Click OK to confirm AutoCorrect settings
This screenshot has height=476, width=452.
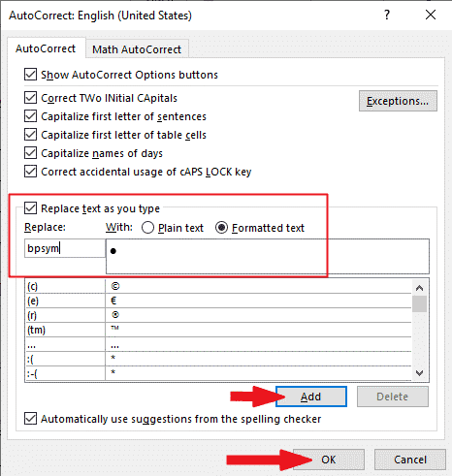[x=329, y=460]
